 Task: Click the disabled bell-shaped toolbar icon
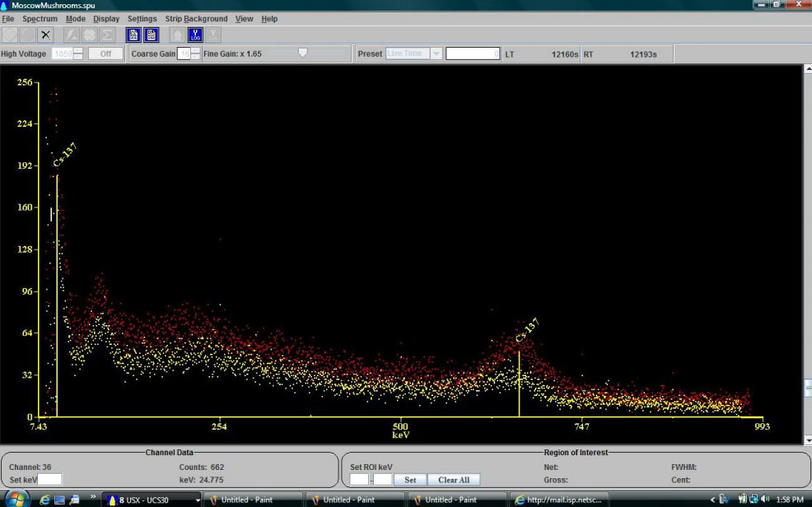pyautogui.click(x=177, y=35)
